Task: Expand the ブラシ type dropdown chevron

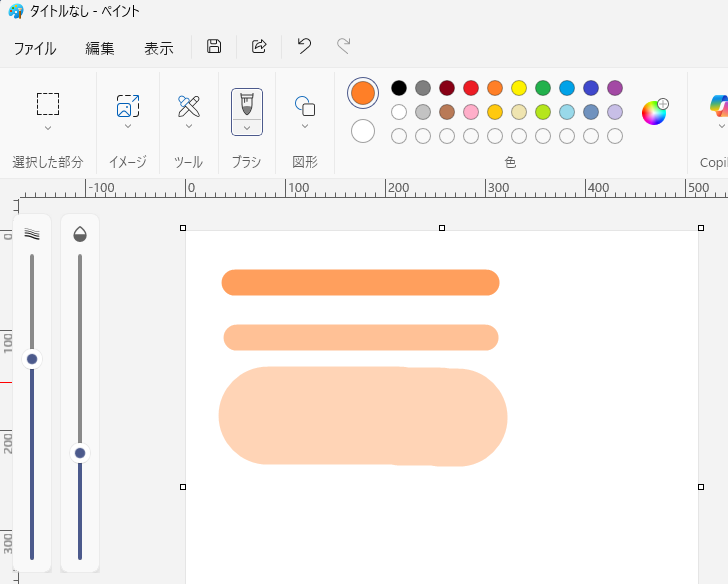Action: tap(247, 128)
